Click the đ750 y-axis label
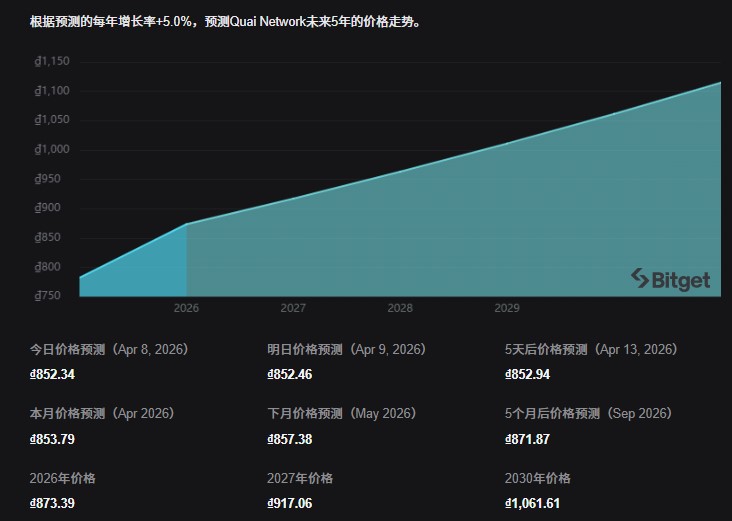 [48, 296]
